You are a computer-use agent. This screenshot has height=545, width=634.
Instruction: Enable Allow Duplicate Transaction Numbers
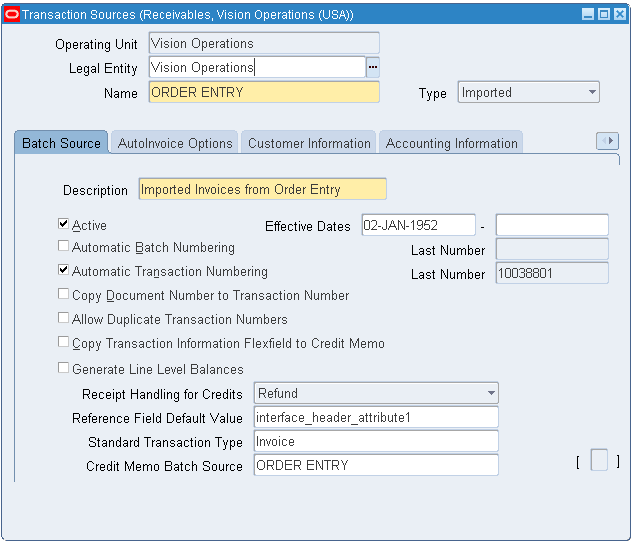point(64,319)
